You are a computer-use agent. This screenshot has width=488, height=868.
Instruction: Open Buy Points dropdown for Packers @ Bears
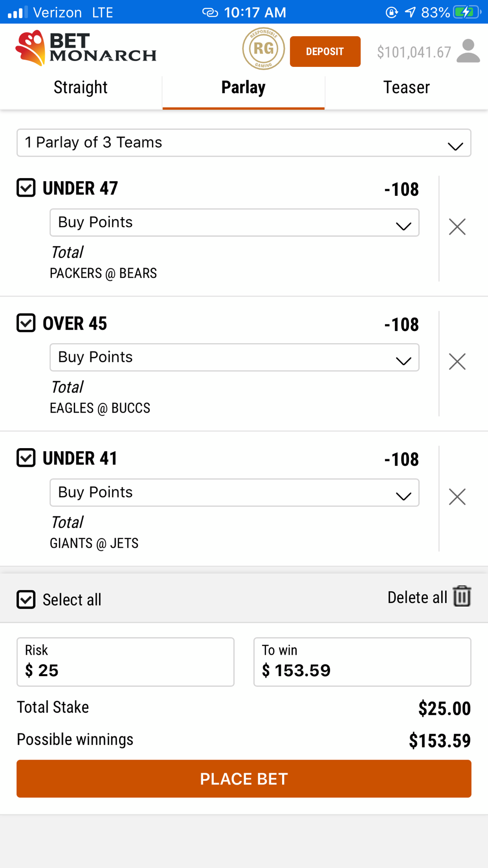point(234,223)
